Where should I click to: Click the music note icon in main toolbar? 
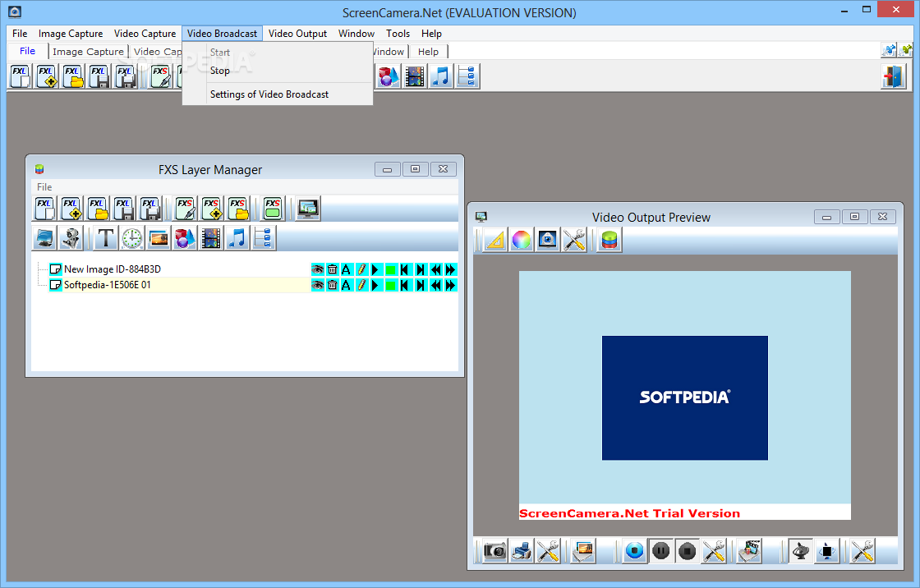[x=441, y=77]
